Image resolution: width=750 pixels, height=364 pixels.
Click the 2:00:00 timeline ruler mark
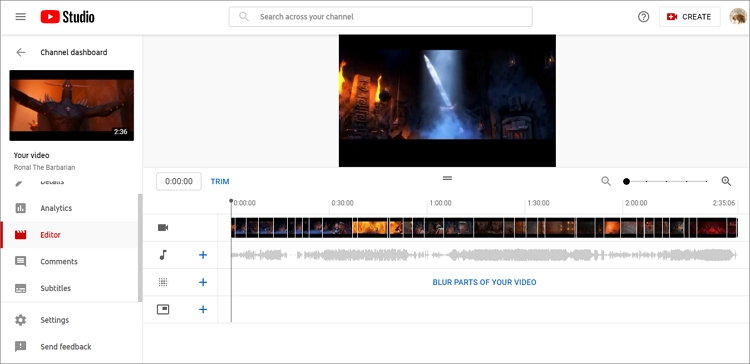pos(636,203)
